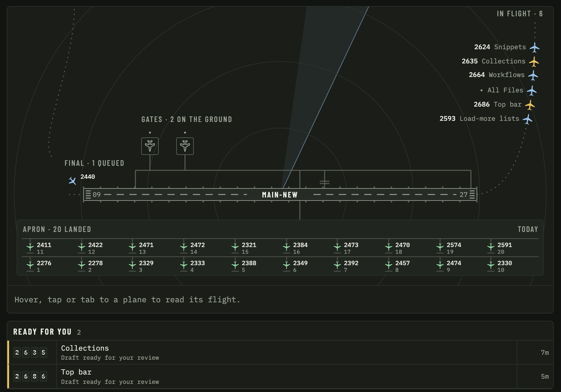Click the READY FOR YOU heading
Image resolution: width=561 pixels, height=392 pixels.
click(42, 332)
